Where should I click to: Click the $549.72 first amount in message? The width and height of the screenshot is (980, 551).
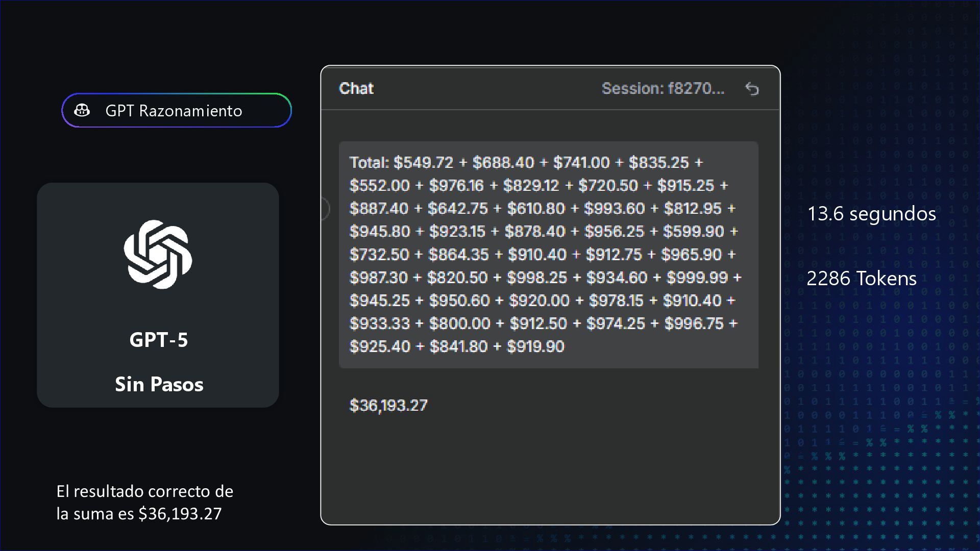click(x=423, y=163)
